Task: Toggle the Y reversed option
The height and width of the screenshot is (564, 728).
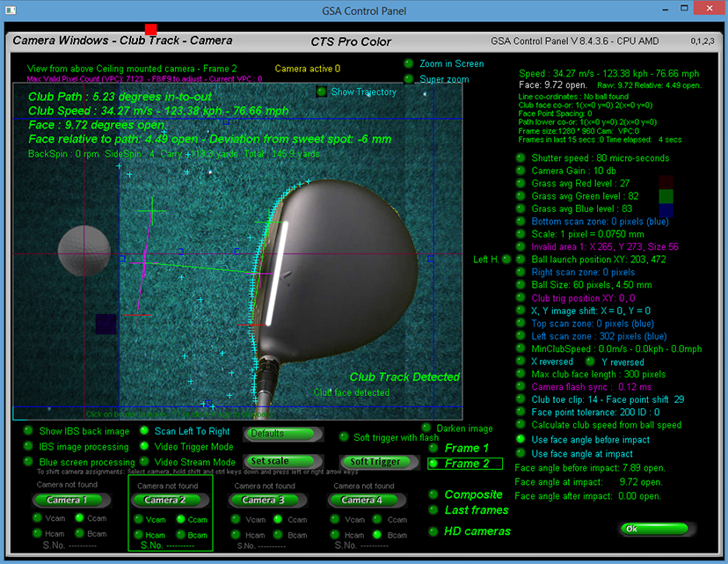Action: [x=590, y=362]
